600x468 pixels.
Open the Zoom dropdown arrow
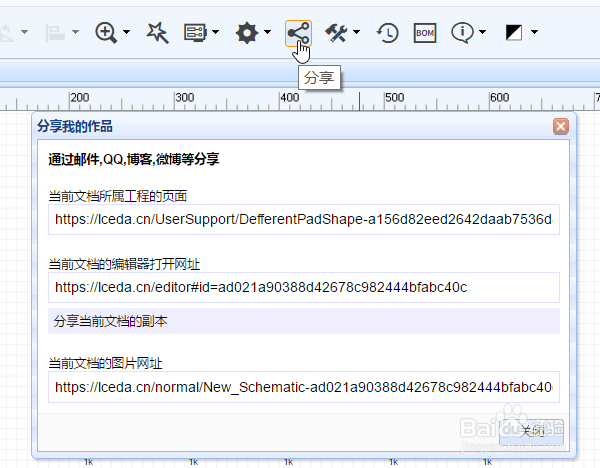click(126, 32)
